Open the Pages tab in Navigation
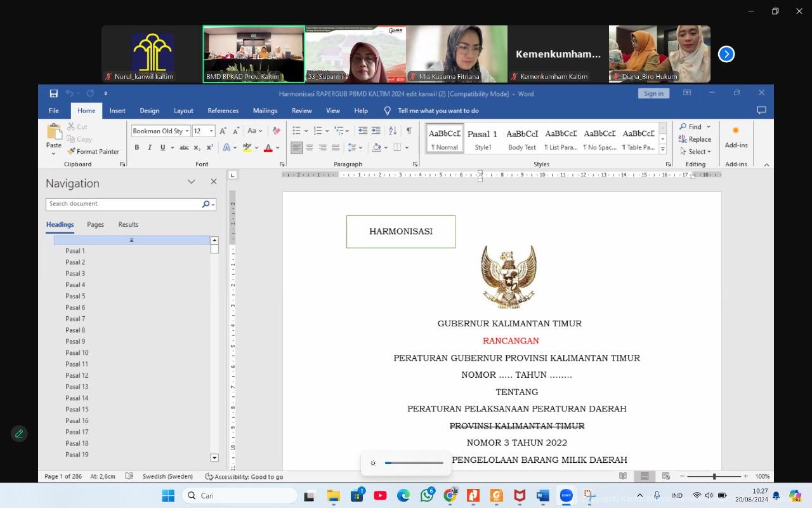 [95, 224]
